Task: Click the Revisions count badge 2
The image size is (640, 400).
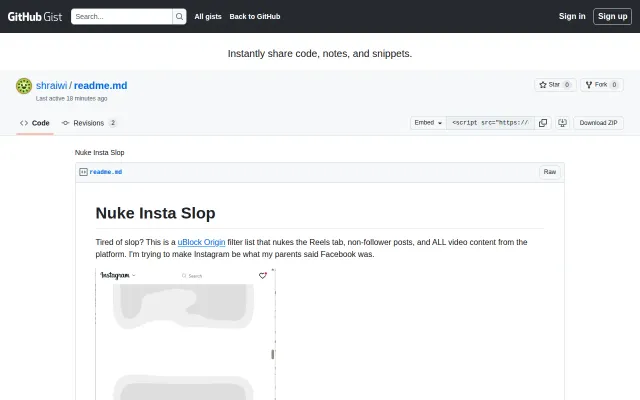Action: click(113, 123)
